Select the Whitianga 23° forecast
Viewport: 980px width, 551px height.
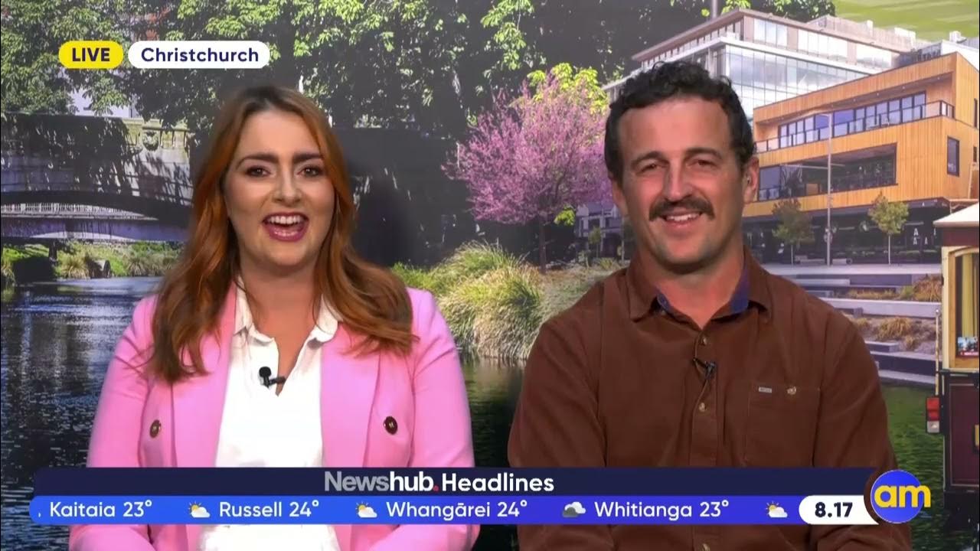coord(661,510)
